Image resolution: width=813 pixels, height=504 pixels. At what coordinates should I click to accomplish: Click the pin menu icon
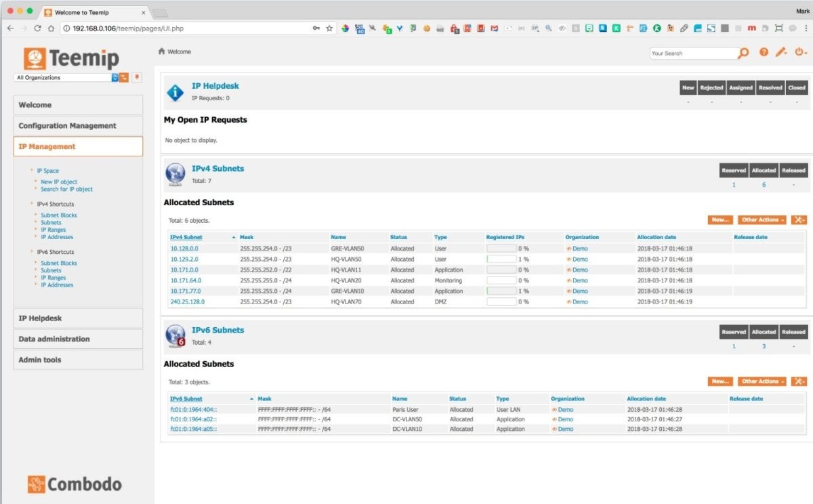137,77
